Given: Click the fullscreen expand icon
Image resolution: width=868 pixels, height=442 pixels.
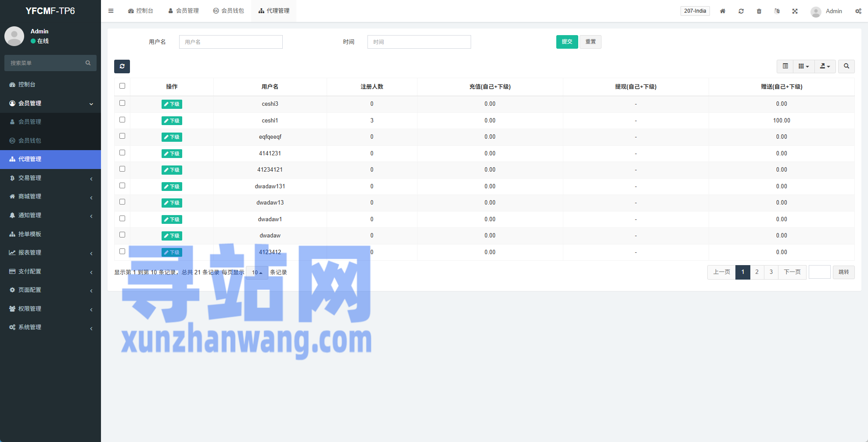Looking at the screenshot, I should click(x=795, y=11).
